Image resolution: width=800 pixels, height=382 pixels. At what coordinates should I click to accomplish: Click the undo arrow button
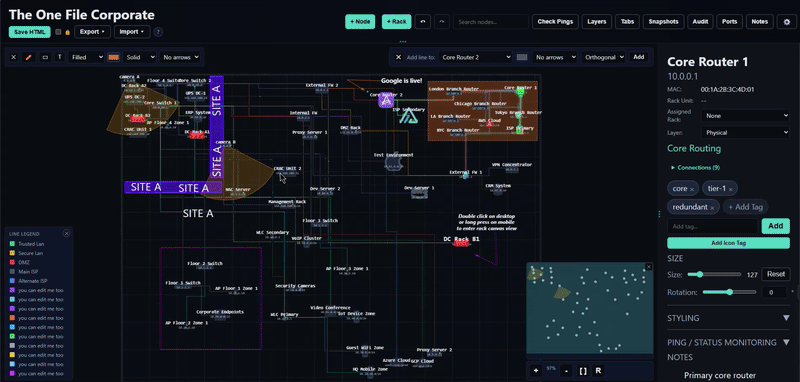(423, 21)
